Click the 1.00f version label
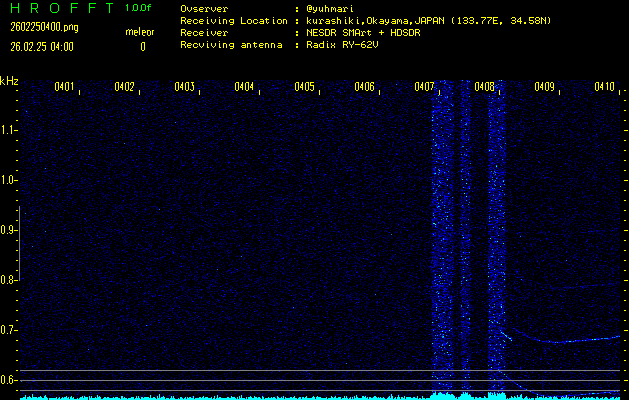Viewport: 629px width, 400px height. 139,8
